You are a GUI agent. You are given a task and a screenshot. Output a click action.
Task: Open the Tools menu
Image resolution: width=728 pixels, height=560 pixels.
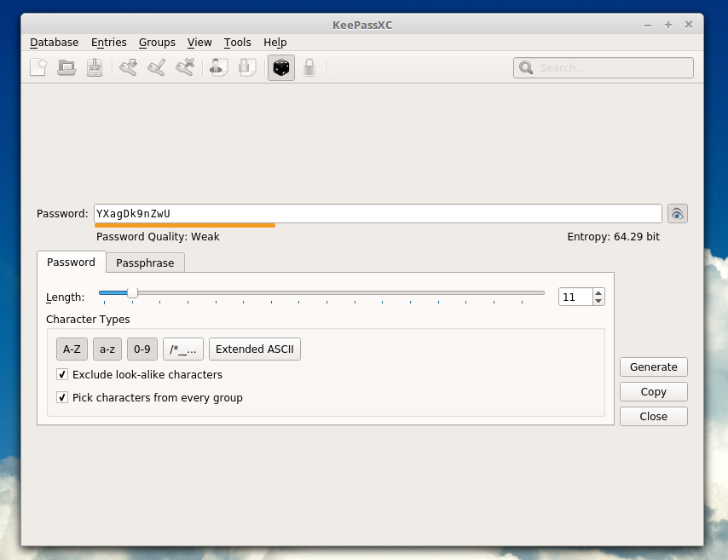pyautogui.click(x=237, y=43)
